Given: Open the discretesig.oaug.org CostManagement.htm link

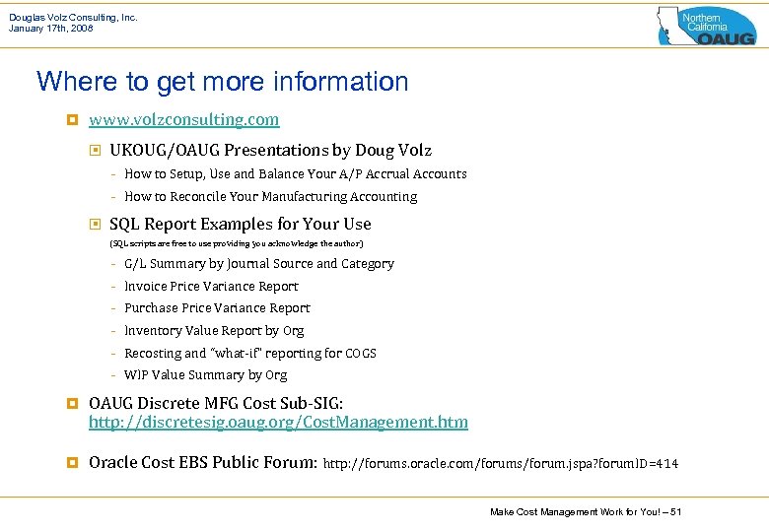Looking at the screenshot, I should tap(278, 422).
